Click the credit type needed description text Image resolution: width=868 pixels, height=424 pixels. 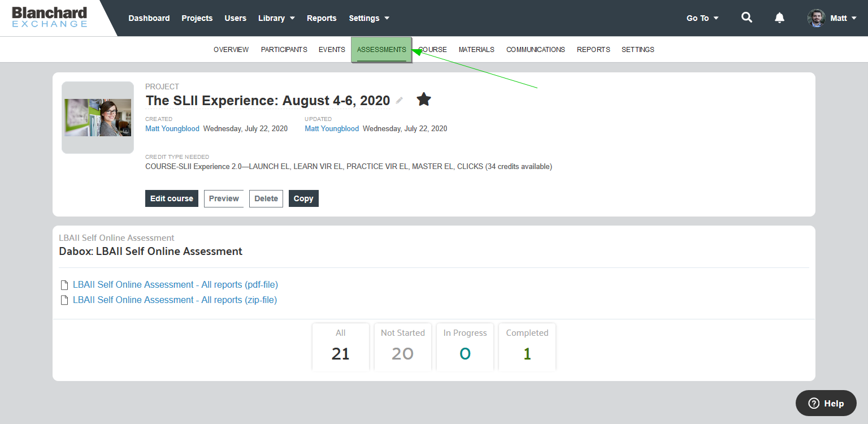(349, 167)
